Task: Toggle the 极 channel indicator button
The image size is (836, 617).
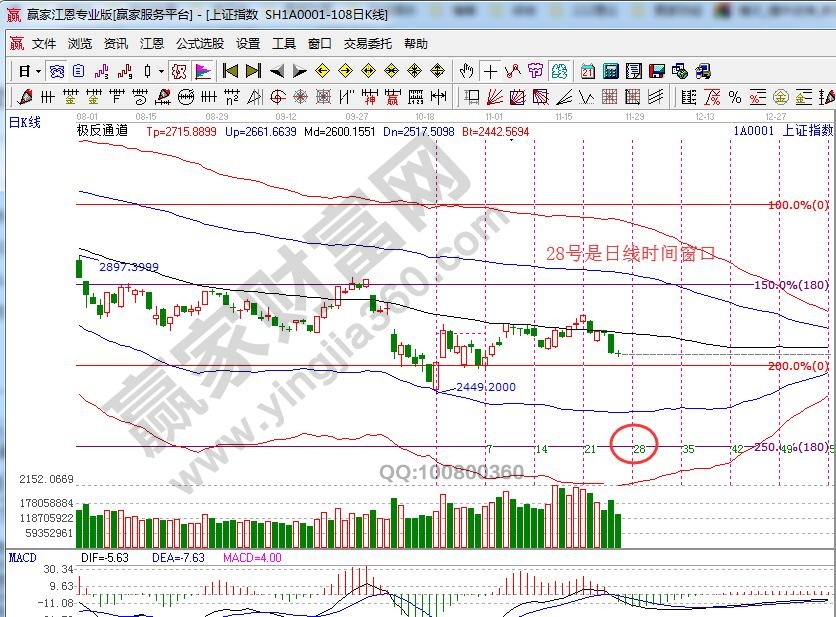Action: point(179,71)
